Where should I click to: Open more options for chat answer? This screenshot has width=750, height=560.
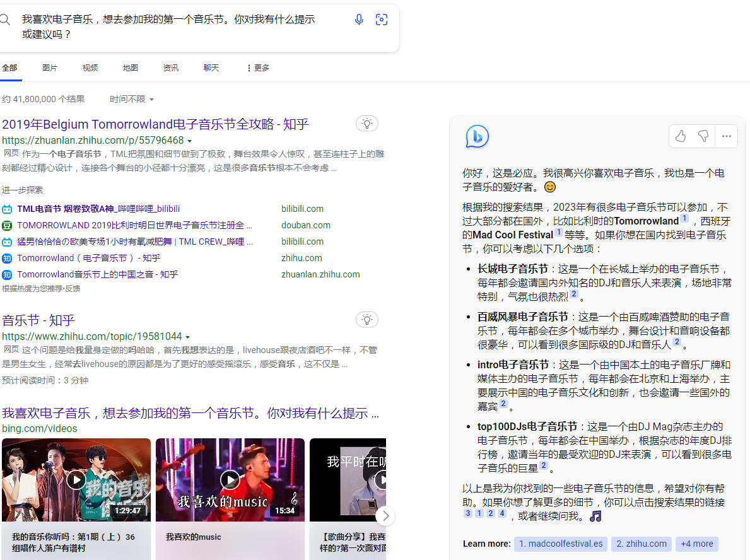pyautogui.click(x=727, y=136)
